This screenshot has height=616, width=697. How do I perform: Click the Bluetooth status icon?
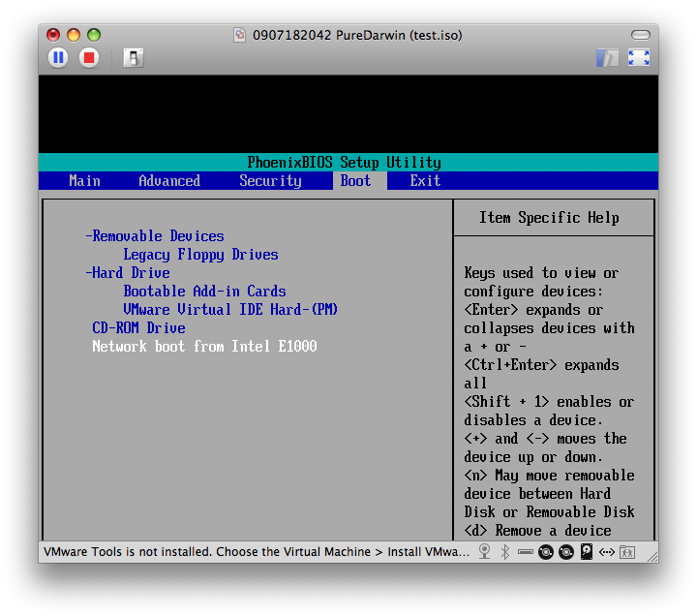(505, 552)
